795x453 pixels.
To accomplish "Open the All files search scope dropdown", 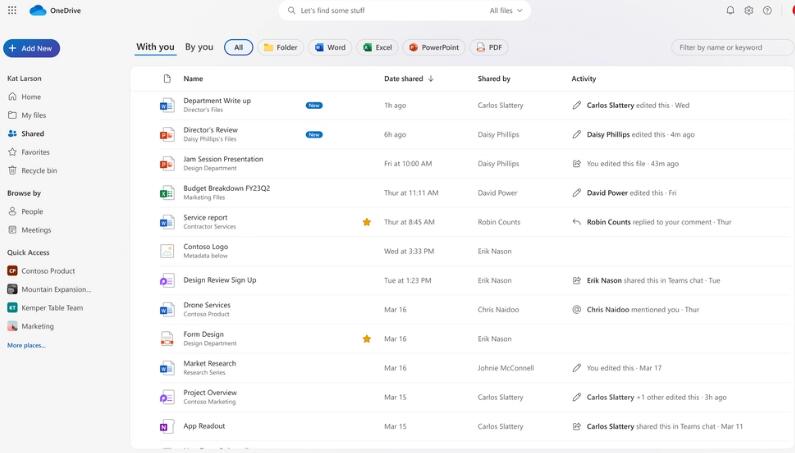I will [x=506, y=10].
